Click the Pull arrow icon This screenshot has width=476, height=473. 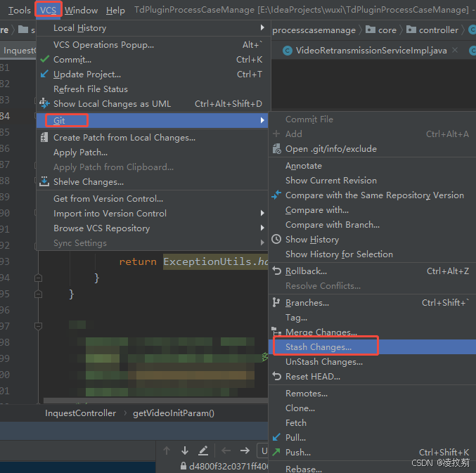click(x=276, y=437)
